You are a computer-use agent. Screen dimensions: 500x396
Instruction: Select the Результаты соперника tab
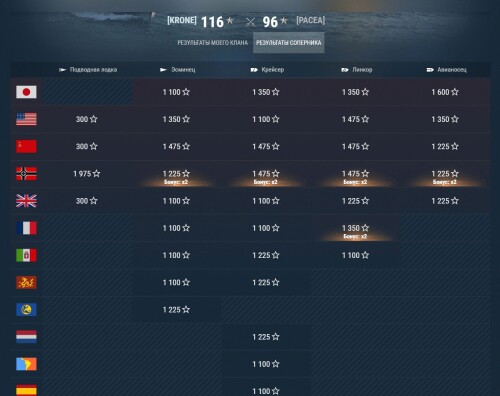click(289, 43)
